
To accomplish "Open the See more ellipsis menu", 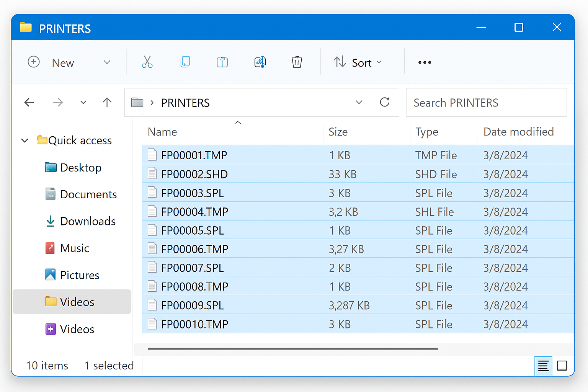I will pos(425,62).
